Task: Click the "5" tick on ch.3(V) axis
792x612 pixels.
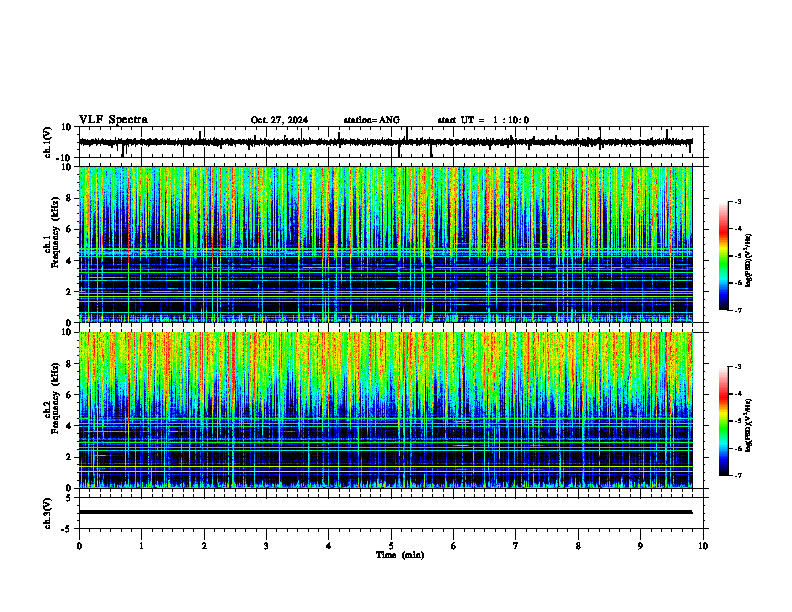Action: (69, 498)
